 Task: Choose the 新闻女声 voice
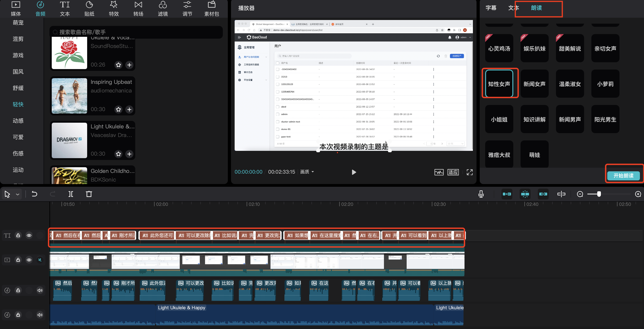coord(534,84)
